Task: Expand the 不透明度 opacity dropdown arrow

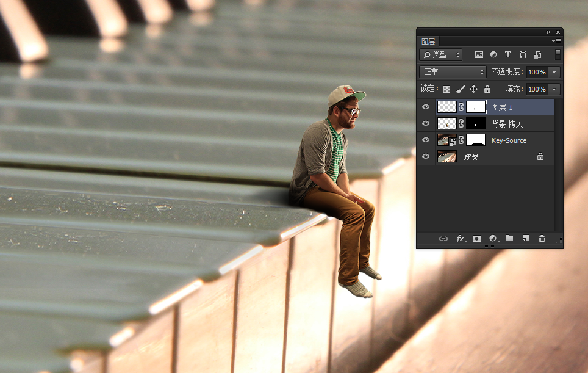Action: 554,72
